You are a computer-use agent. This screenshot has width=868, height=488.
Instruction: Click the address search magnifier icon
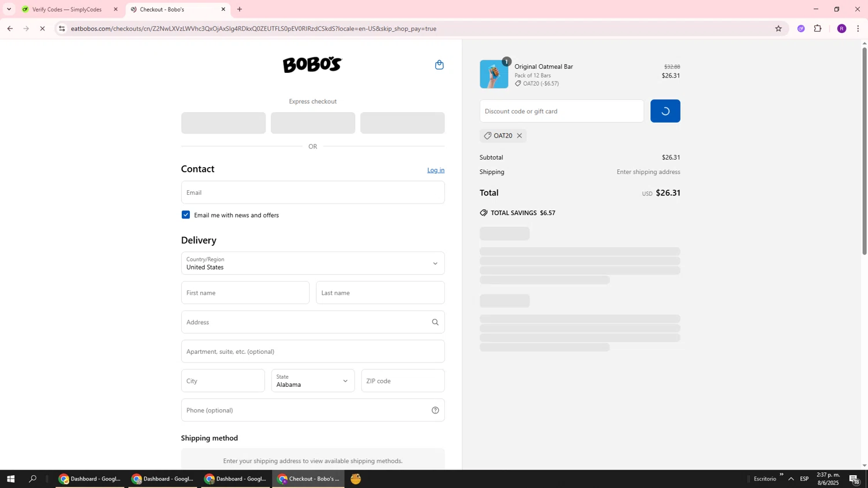(x=435, y=322)
